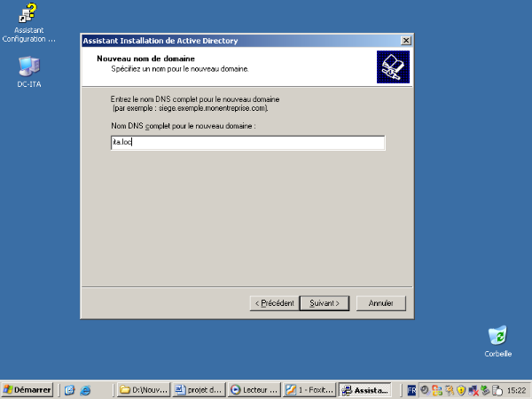Screen dimensions: 532x399
Task: Continue with the Suivant button
Action: coord(325,303)
